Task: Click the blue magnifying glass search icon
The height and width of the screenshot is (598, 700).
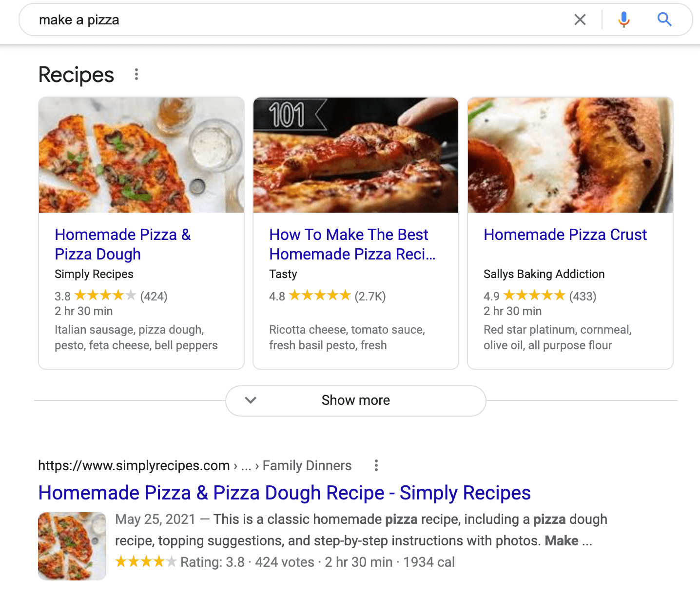Action: pyautogui.click(x=664, y=20)
